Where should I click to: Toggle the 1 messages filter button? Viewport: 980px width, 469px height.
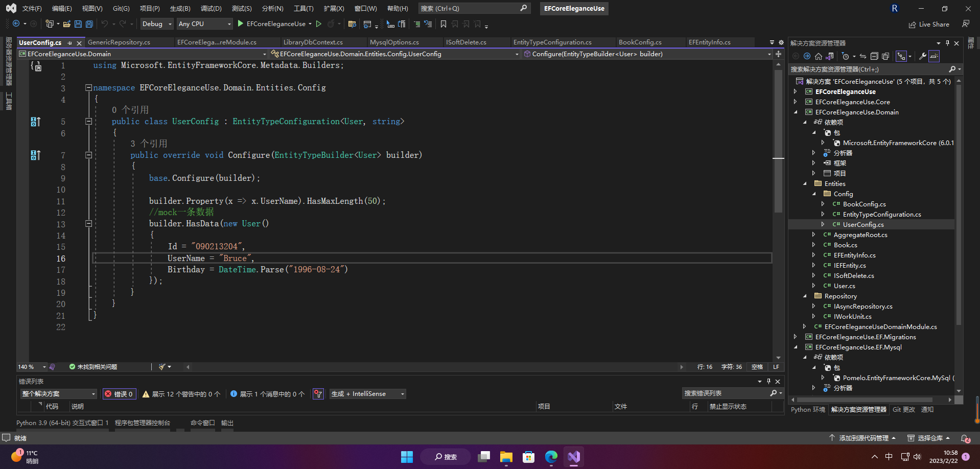pos(267,394)
